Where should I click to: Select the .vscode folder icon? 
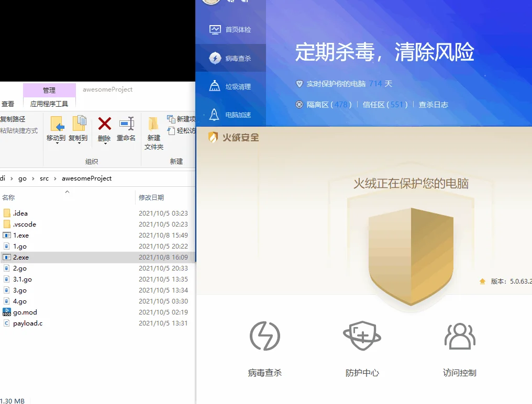7,224
